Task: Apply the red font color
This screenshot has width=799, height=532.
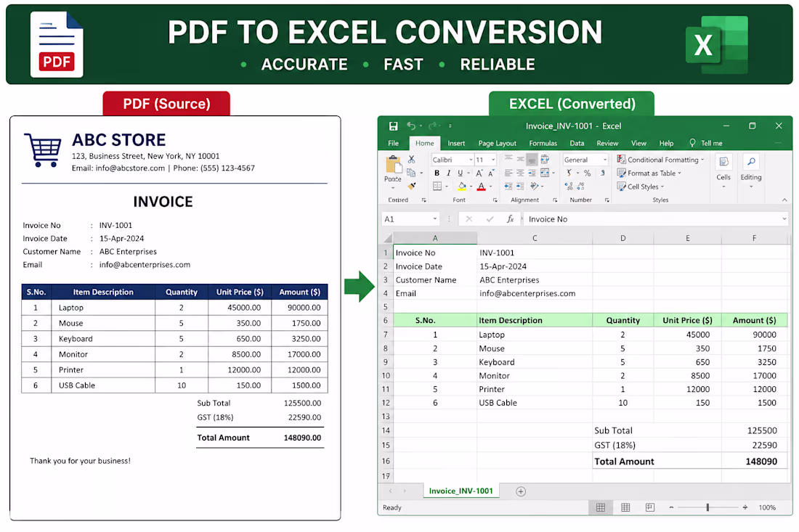Action: 481,187
